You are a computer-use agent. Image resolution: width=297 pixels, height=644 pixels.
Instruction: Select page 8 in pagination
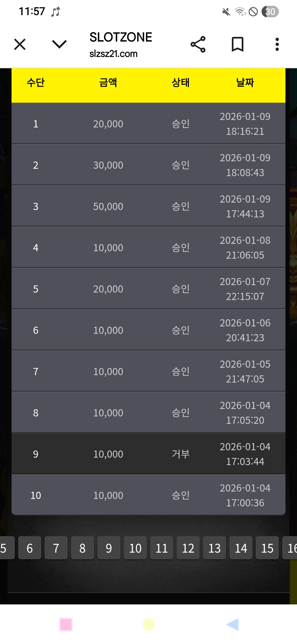[x=82, y=548]
